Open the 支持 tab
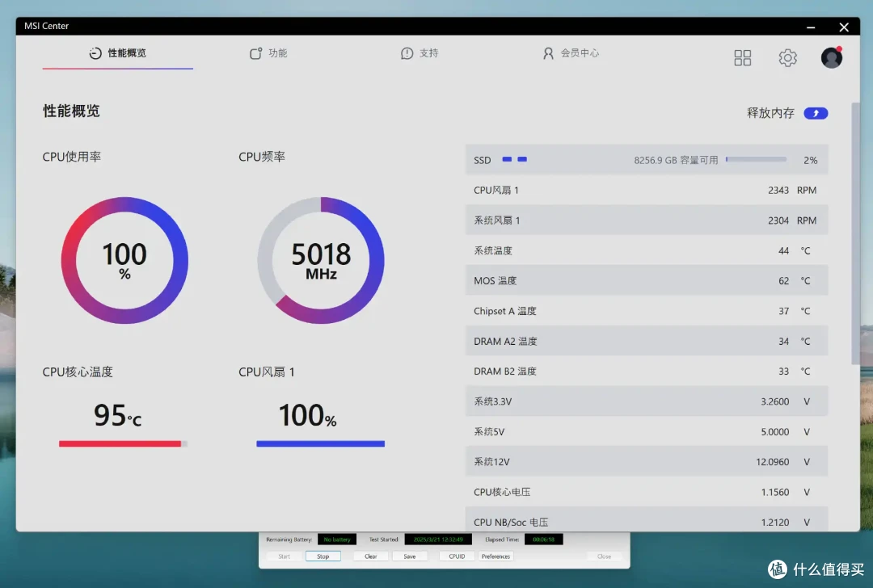This screenshot has height=588, width=873. pos(420,52)
